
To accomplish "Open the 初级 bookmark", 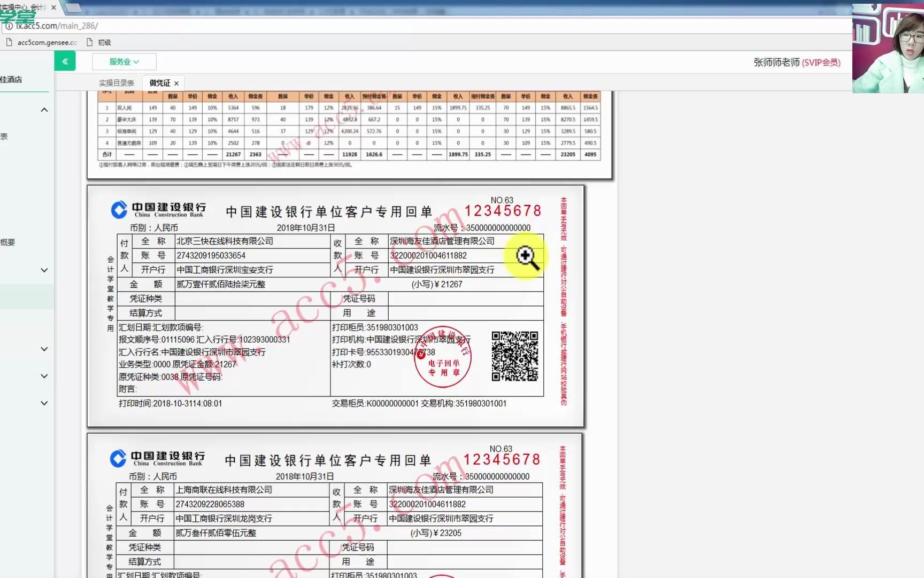I will point(99,42).
